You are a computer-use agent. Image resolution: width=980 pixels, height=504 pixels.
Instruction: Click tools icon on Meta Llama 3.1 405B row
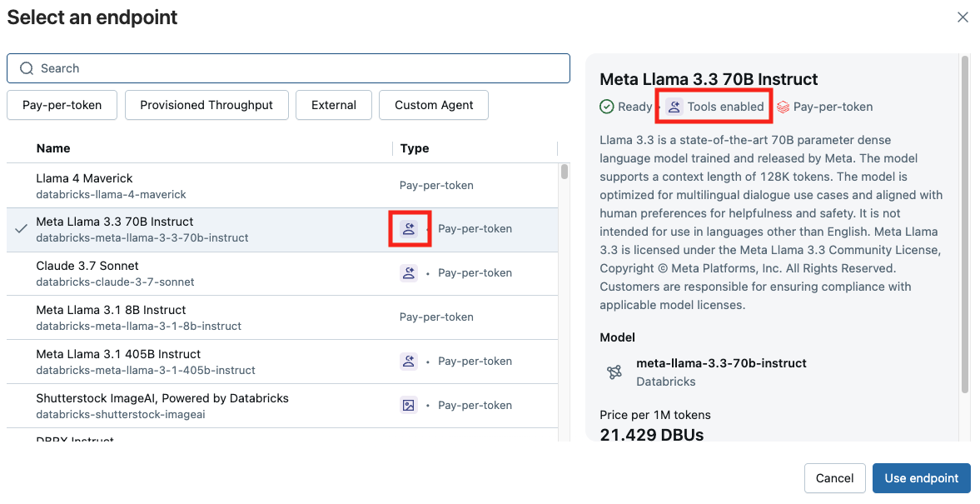click(x=409, y=361)
